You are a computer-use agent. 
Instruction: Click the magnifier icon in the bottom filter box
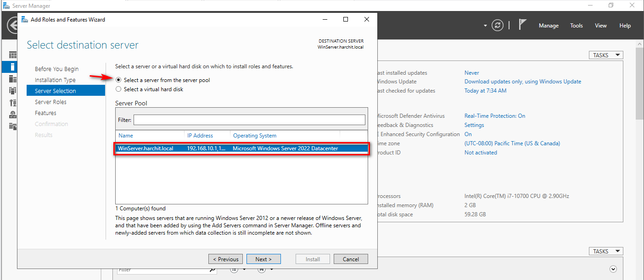213,269
